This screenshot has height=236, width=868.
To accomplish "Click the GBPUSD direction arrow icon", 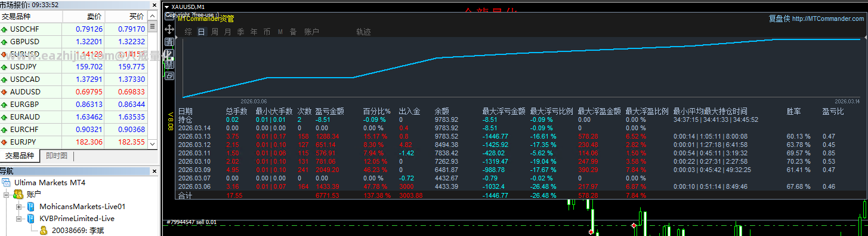I will 5,42.
